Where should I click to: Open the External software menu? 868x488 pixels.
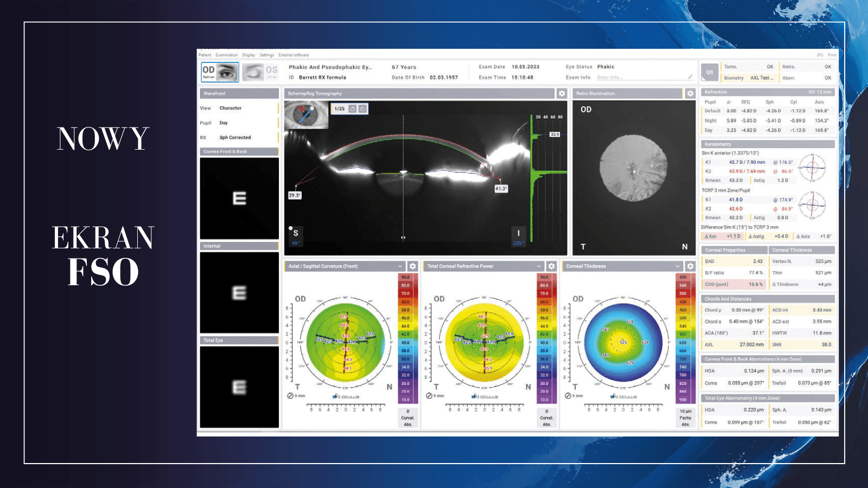[x=293, y=55]
